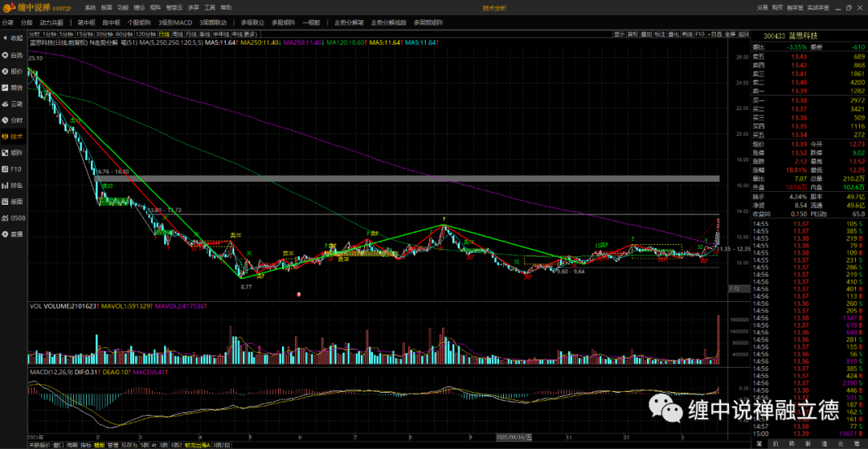Open the 显示 chart dropdown
Viewport: 868px width, 449px height.
pyautogui.click(x=620, y=35)
